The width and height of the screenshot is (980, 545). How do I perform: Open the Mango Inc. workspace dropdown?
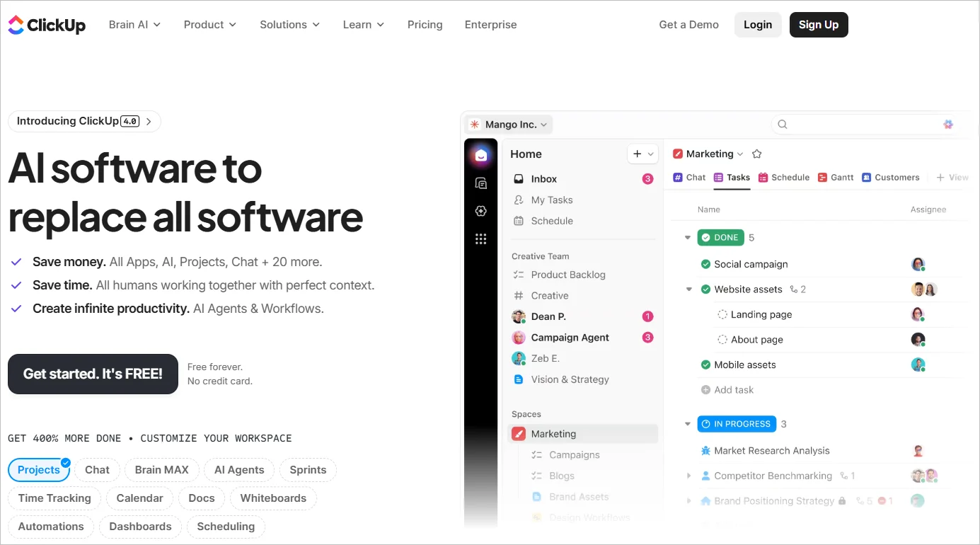click(507, 125)
